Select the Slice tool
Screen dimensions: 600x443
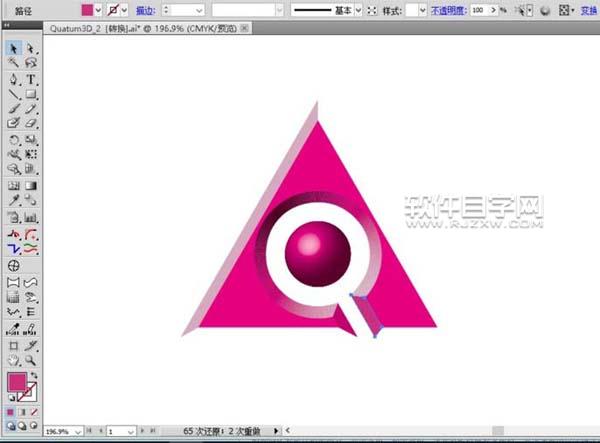(x=31, y=346)
